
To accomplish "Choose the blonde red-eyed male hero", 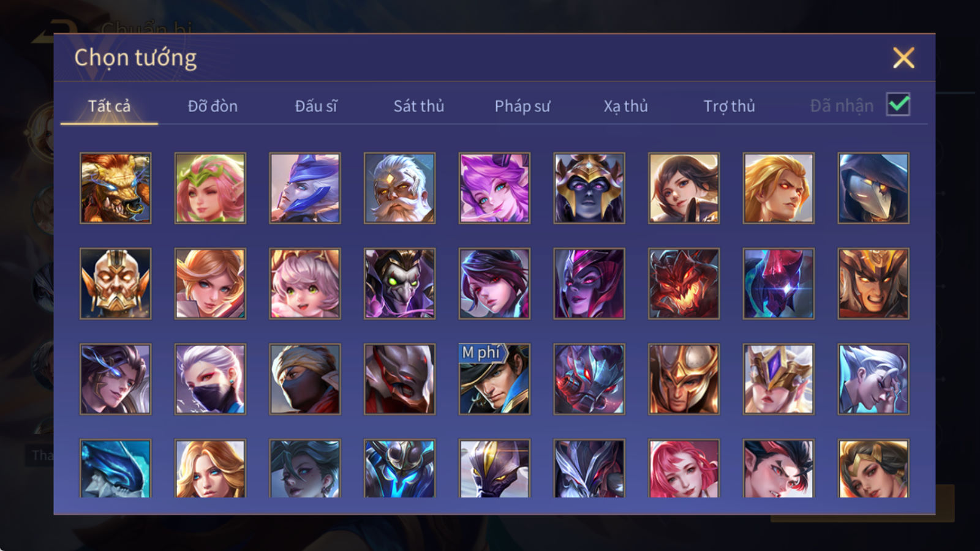I will point(778,188).
